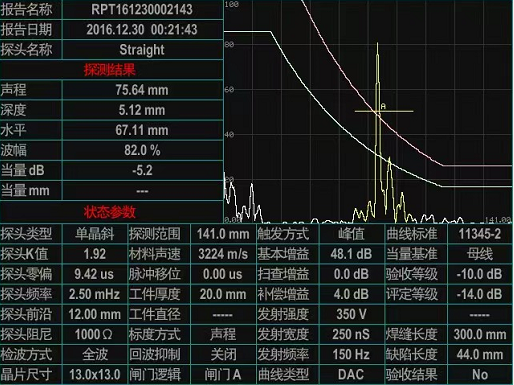Click the curve standard 11345-2 cell

(x=480, y=234)
